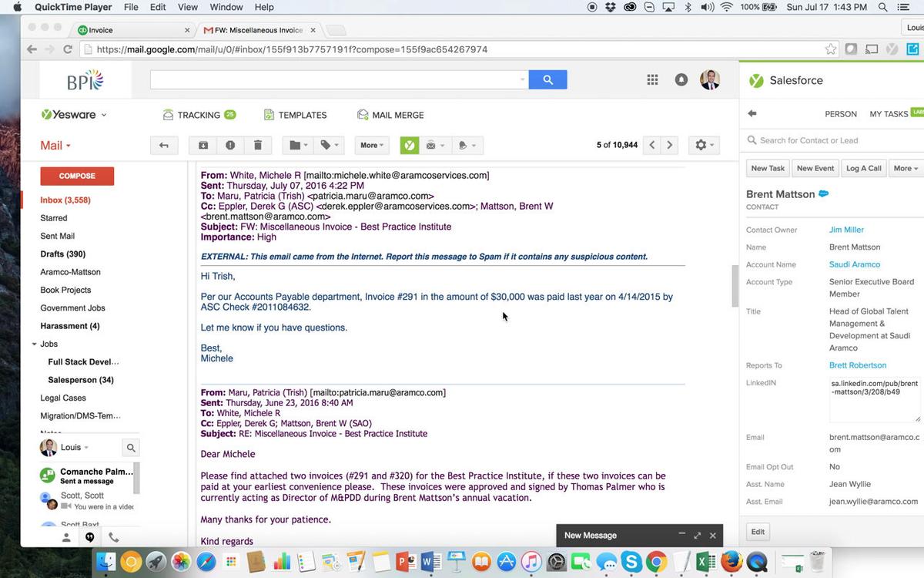The image size is (924, 578).
Task: Open Hangouts contacts tab icon
Action: point(66,537)
